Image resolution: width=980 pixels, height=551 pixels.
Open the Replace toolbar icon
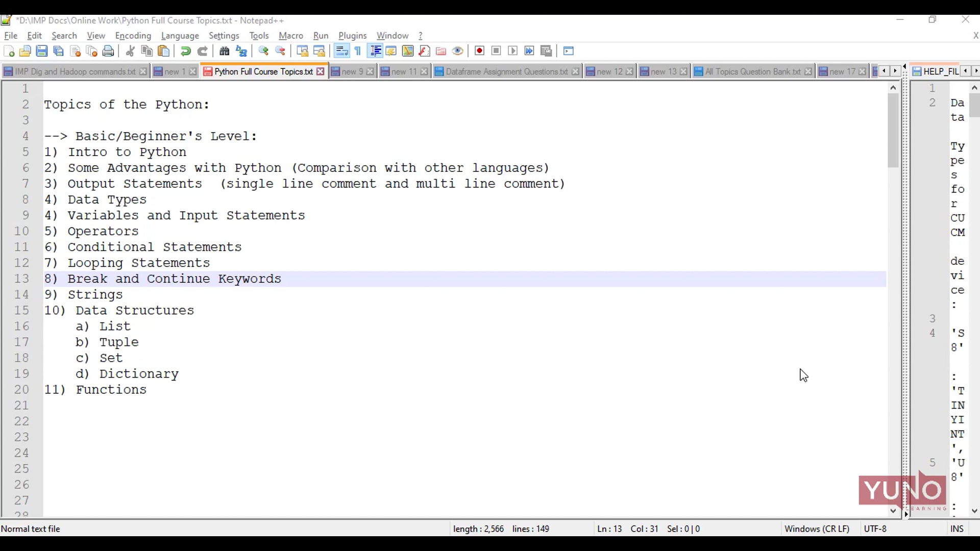[x=241, y=51]
